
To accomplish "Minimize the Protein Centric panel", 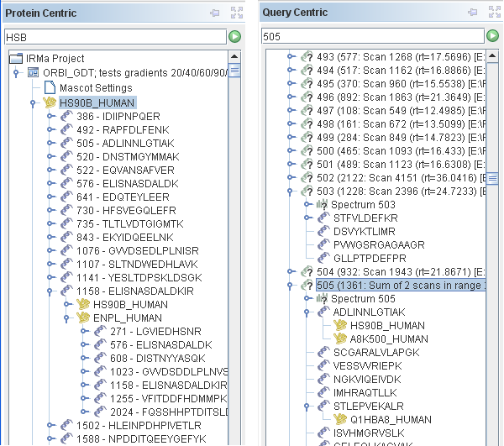I will [x=215, y=13].
